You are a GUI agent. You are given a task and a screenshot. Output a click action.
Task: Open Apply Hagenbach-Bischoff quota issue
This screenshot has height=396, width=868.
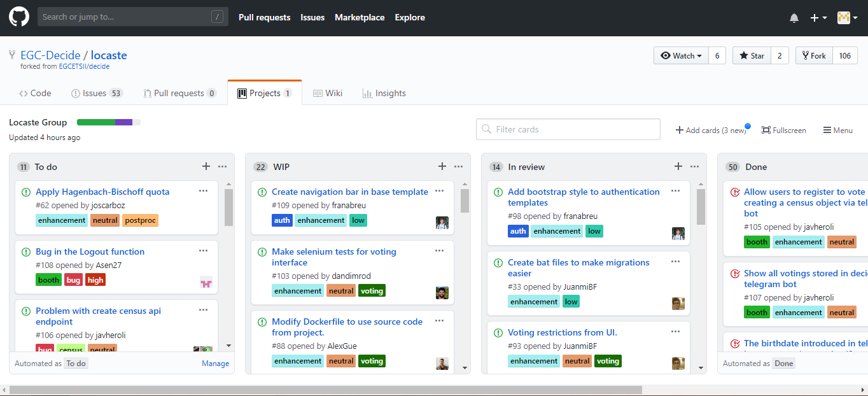tap(102, 192)
